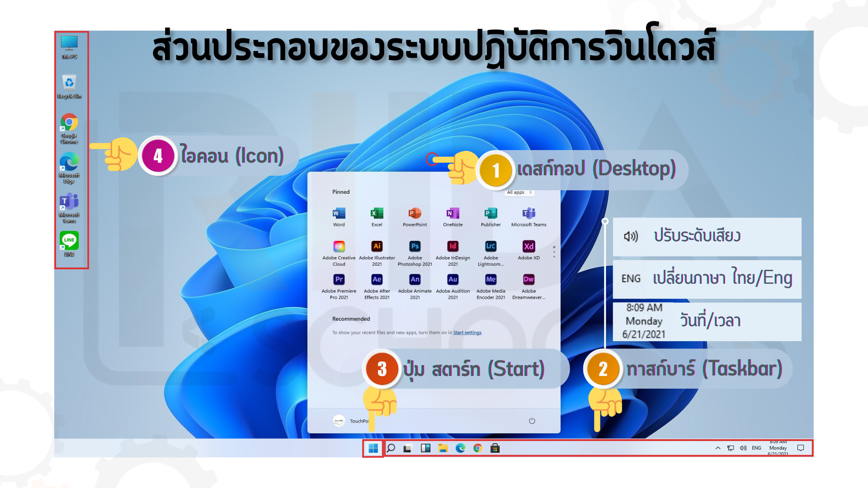Open Adobe Premiere Pro 2021
This screenshot has width=868, height=488.
click(x=339, y=287)
